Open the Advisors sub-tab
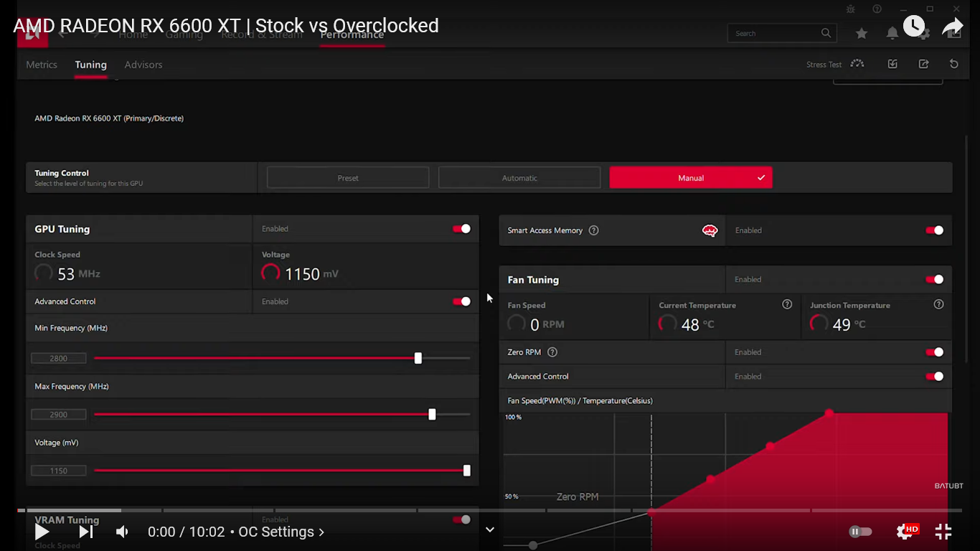 (143, 65)
